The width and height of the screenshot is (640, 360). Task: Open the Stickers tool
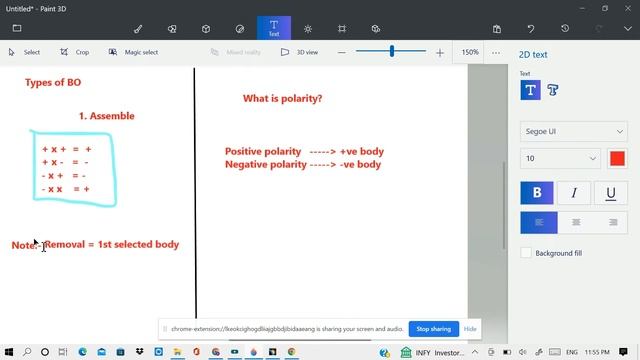(x=240, y=29)
